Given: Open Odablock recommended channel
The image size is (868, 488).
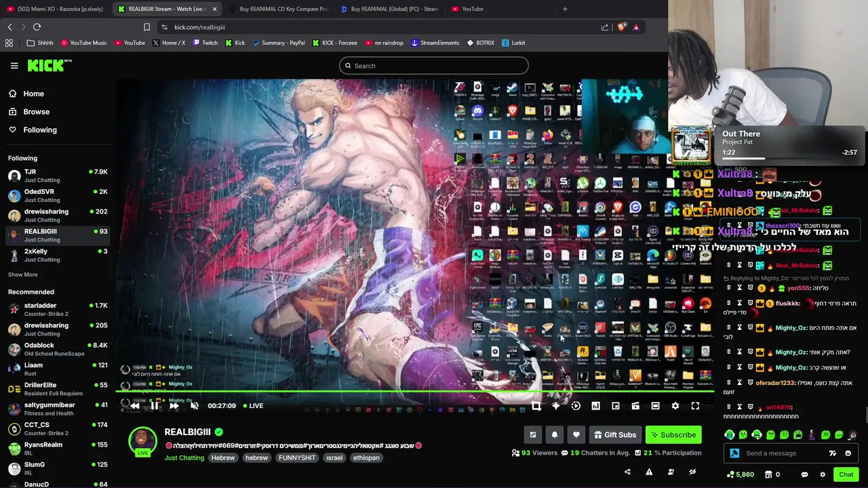Looking at the screenshot, I should click(x=58, y=349).
